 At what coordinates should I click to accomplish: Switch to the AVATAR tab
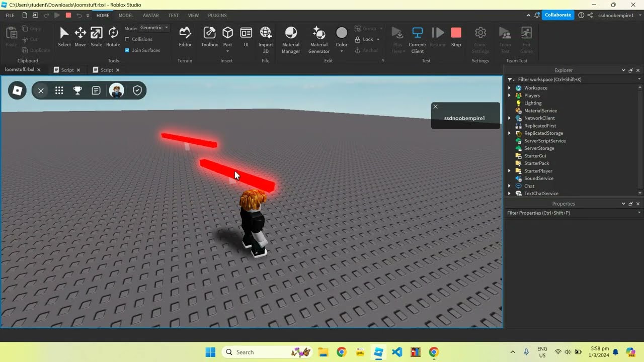click(x=151, y=16)
